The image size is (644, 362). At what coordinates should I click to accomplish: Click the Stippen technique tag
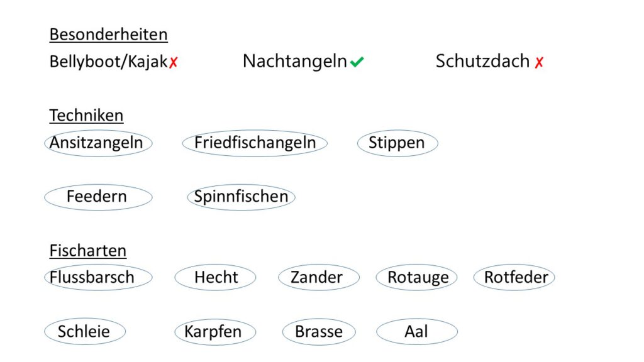tap(397, 143)
